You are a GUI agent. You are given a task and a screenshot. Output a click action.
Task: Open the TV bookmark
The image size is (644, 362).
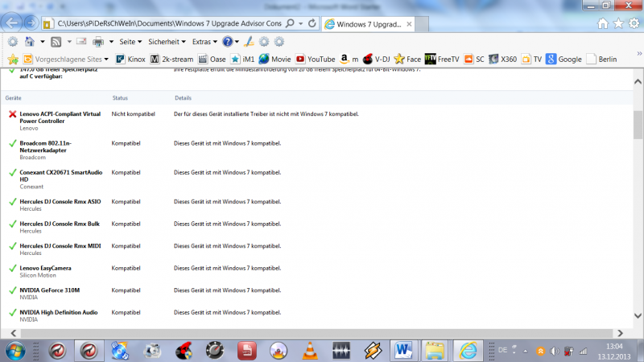(531, 59)
